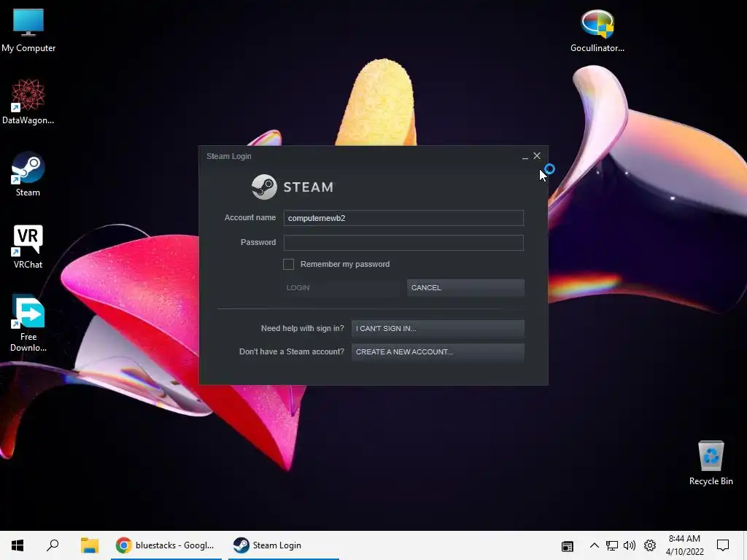Open taskbar search magnifier
The height and width of the screenshot is (560, 747).
tap(53, 545)
